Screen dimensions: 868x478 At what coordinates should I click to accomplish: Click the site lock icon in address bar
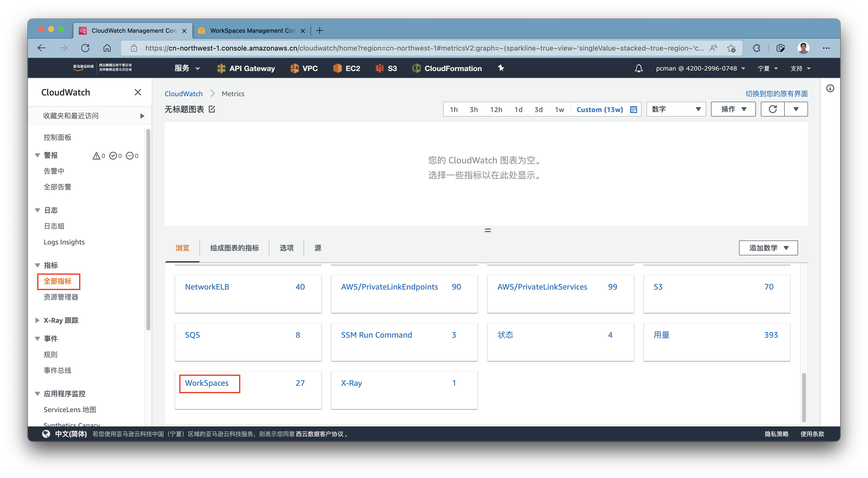click(134, 48)
